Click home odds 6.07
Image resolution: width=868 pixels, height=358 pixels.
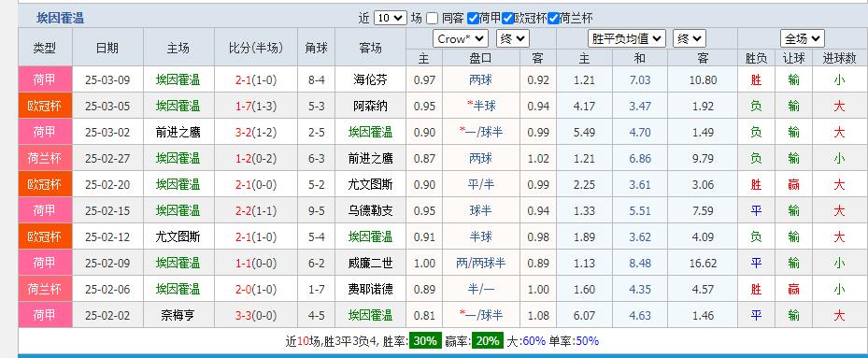coord(584,315)
